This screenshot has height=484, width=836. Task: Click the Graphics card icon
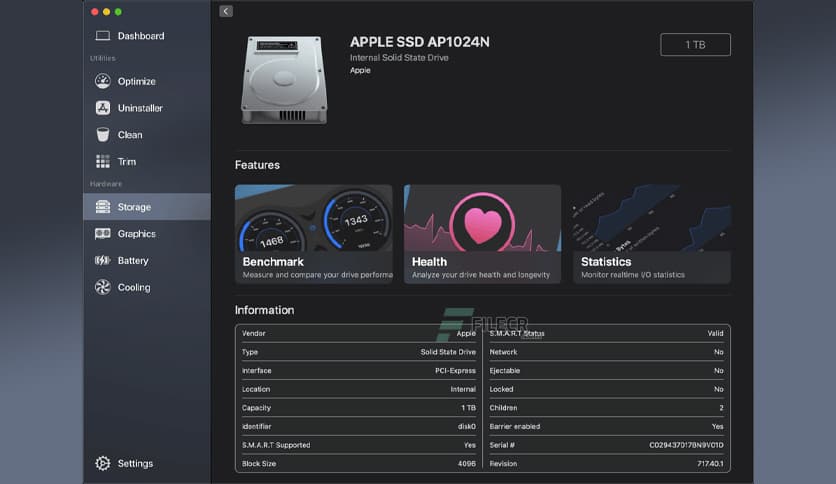102,233
